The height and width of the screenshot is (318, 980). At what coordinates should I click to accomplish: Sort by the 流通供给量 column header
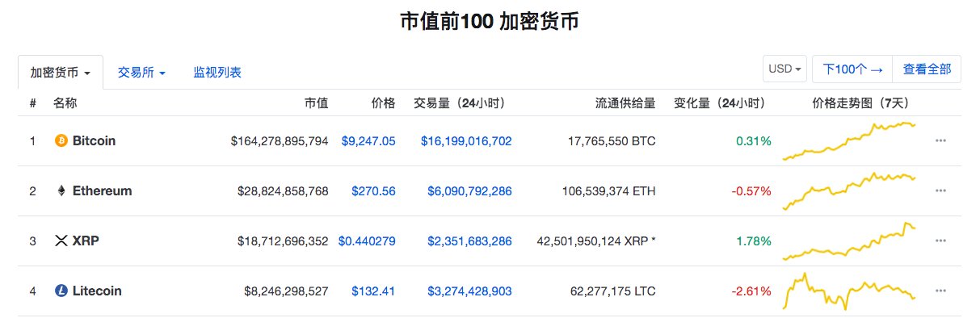click(625, 103)
